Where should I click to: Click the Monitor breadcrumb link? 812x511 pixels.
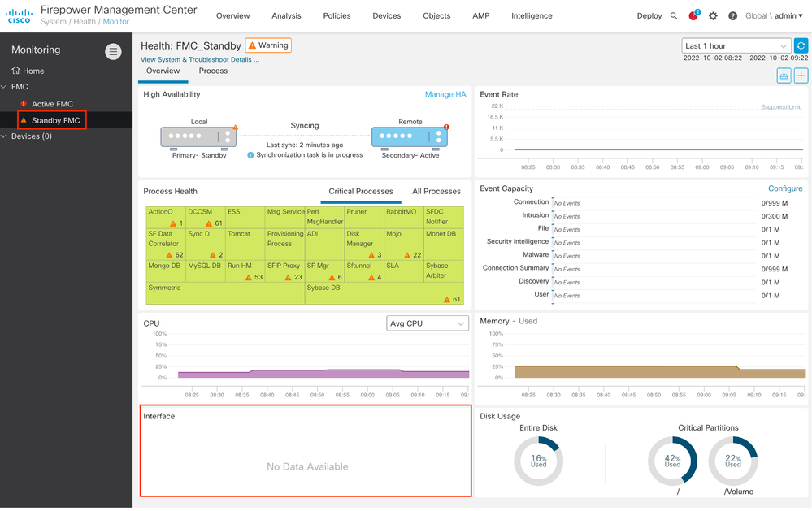pyautogui.click(x=116, y=22)
